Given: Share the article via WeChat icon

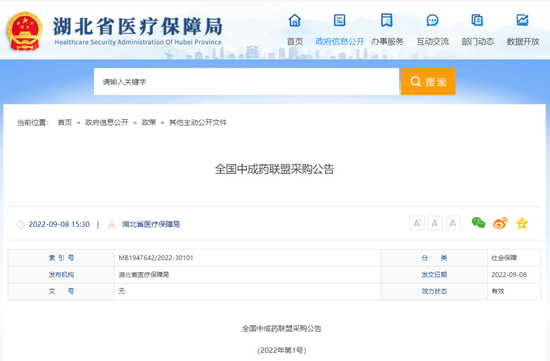Looking at the screenshot, I should (478, 223).
